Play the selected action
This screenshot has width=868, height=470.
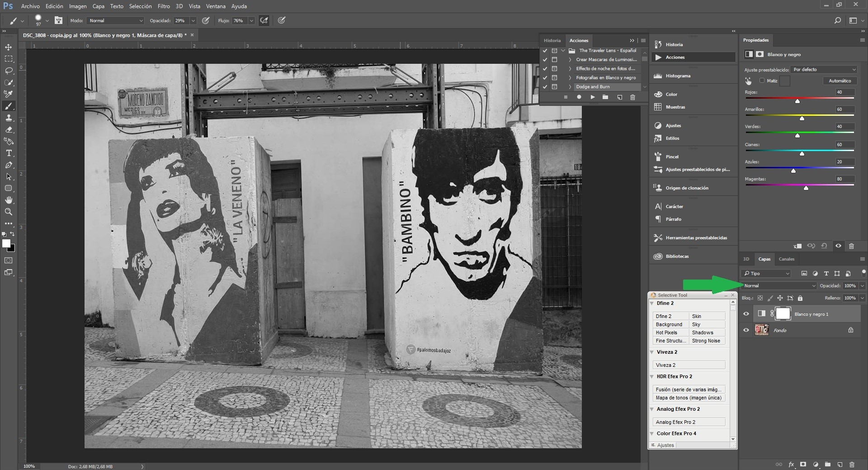[x=592, y=97]
